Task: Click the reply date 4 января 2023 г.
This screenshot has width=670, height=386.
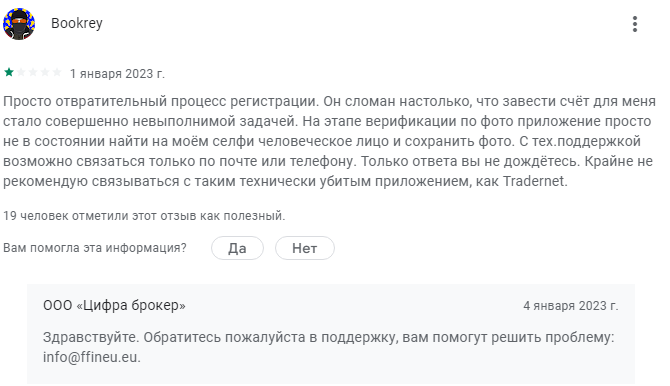Action: [x=570, y=306]
